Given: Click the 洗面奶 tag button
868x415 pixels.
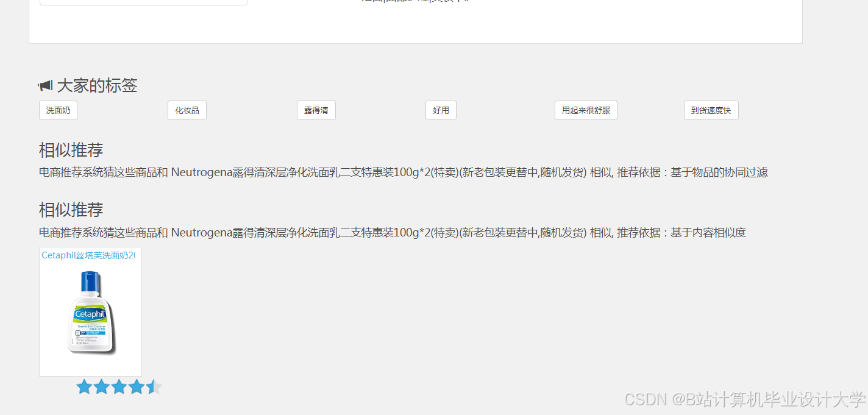Looking at the screenshot, I should [x=58, y=110].
